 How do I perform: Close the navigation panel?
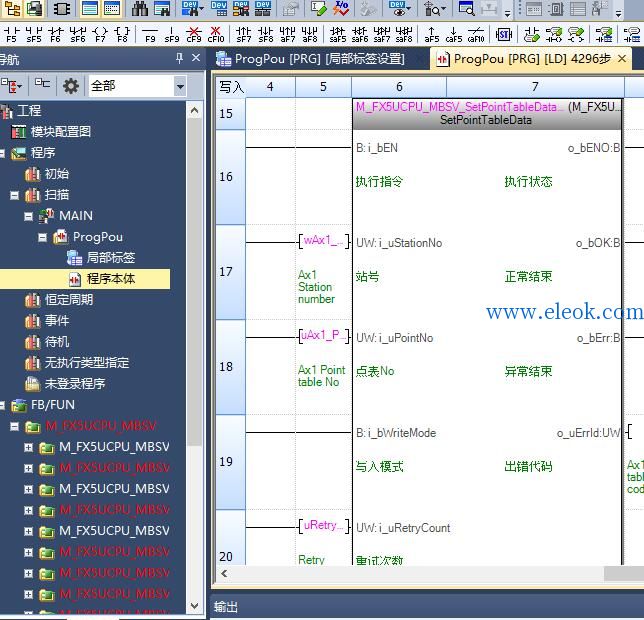coord(196,58)
